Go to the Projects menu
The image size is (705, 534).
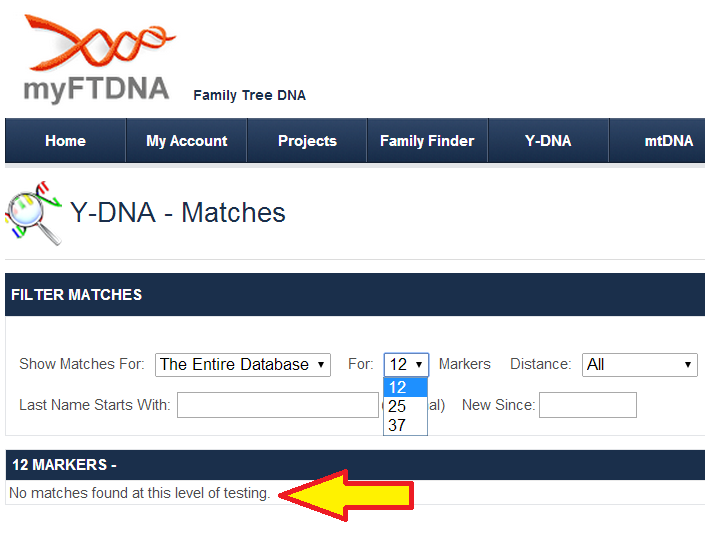pos(307,141)
